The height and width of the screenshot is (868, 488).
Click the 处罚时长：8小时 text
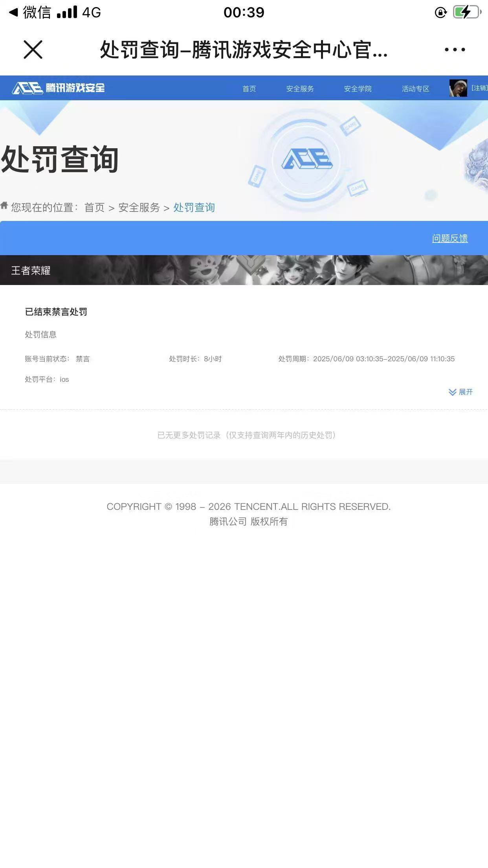point(195,359)
